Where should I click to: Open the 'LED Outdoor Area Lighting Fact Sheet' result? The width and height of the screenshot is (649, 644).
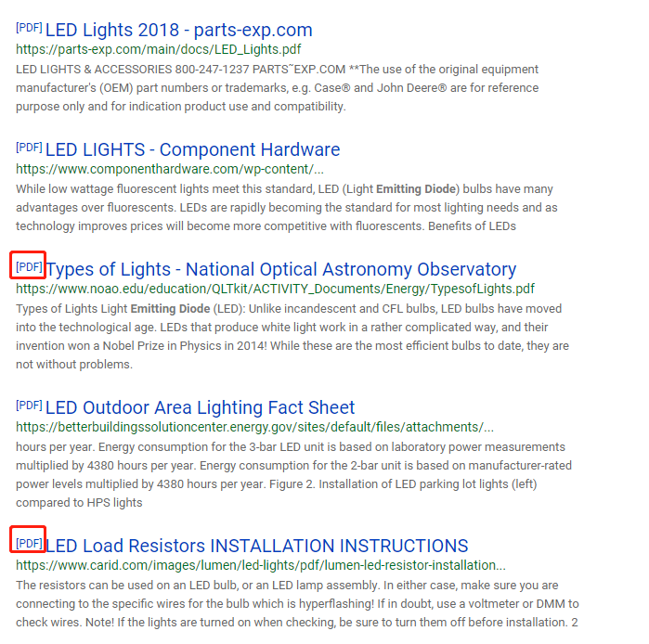[x=200, y=407]
